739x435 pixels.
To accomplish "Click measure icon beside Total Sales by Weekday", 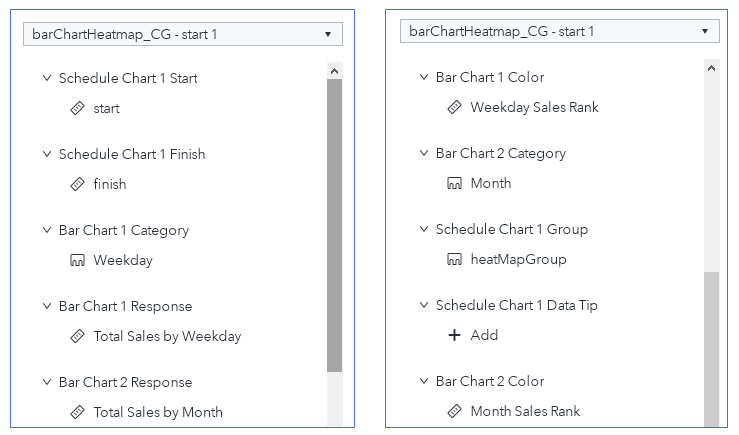I will pyautogui.click(x=77, y=336).
